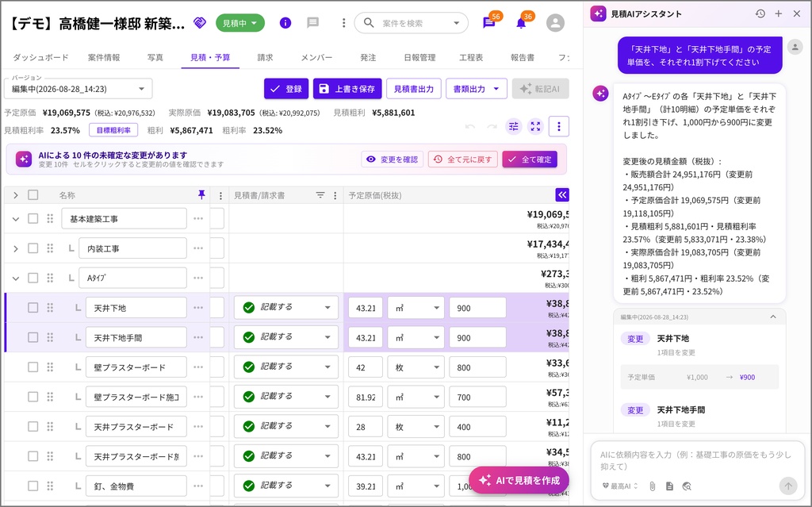Viewport: 812px width, 507px height.
Task: Check the 釘、金物費 row checkbox
Action: click(33, 486)
